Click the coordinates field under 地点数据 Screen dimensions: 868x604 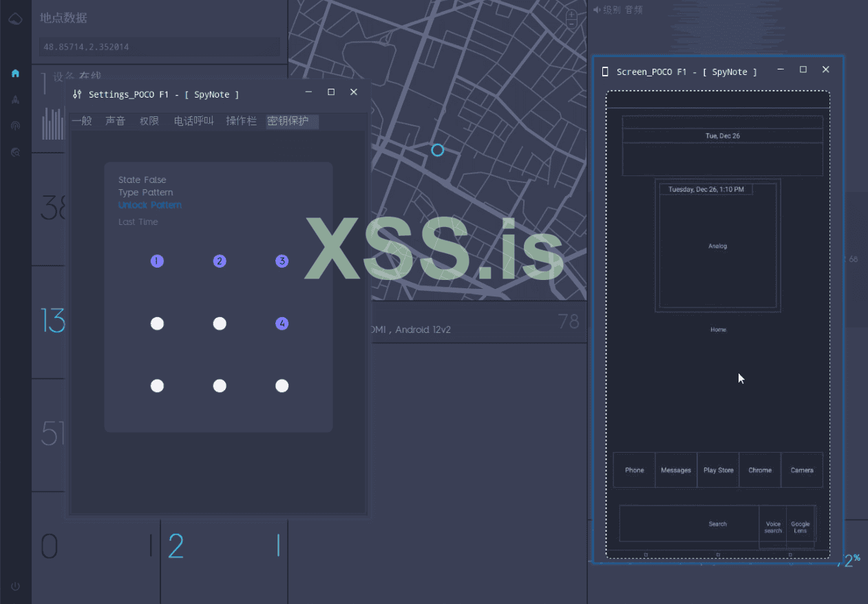click(x=159, y=47)
